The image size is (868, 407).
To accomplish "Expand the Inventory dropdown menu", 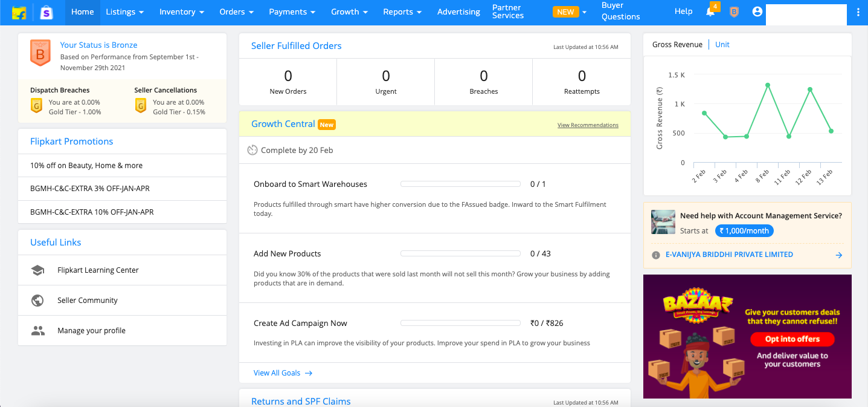I will click(182, 12).
